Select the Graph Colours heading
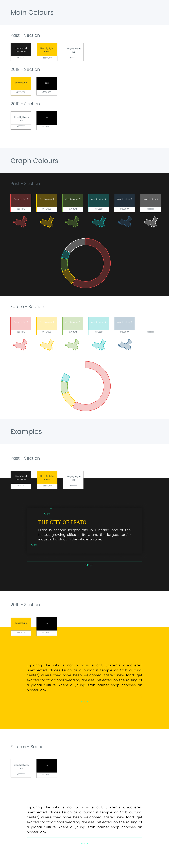The image size is (169, 868). tap(34, 161)
